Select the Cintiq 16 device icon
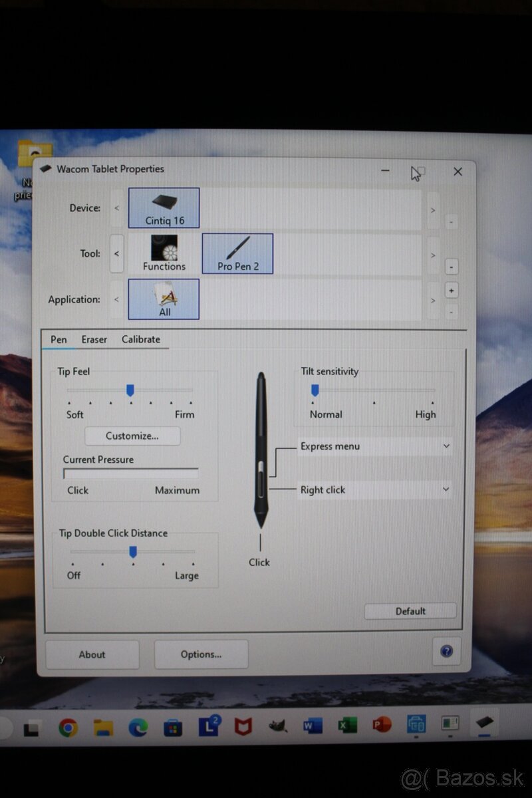Viewport: 532px width, 798px height. tap(163, 207)
